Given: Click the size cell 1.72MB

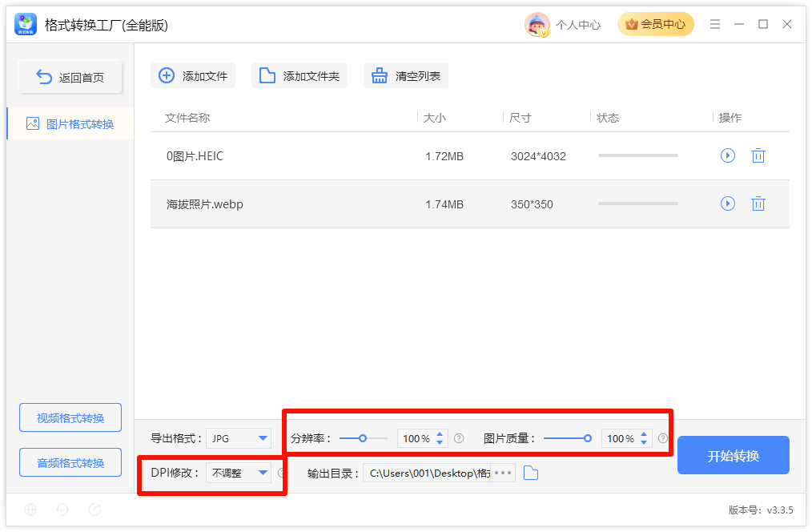Looking at the screenshot, I should (x=444, y=156).
